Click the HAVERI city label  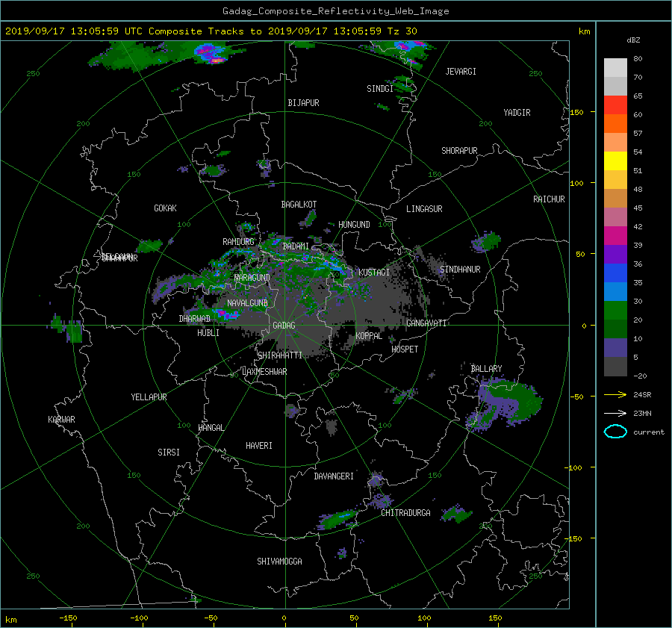tap(259, 446)
